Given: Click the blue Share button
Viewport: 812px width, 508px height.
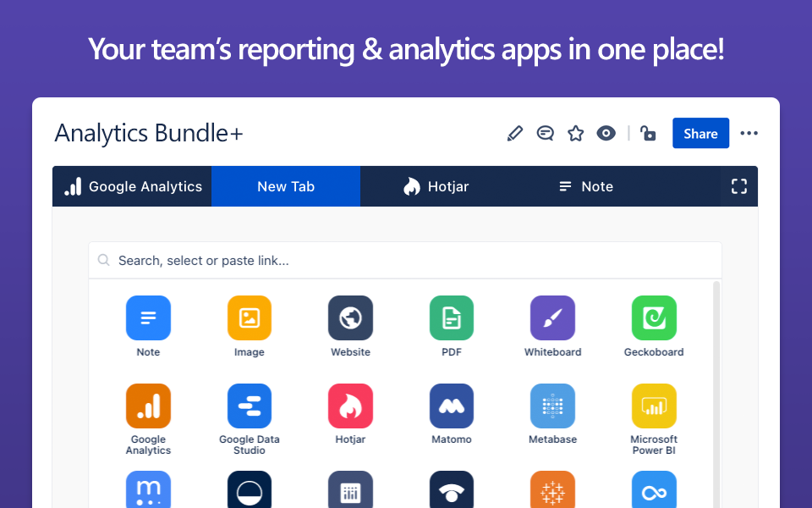Looking at the screenshot, I should [700, 133].
